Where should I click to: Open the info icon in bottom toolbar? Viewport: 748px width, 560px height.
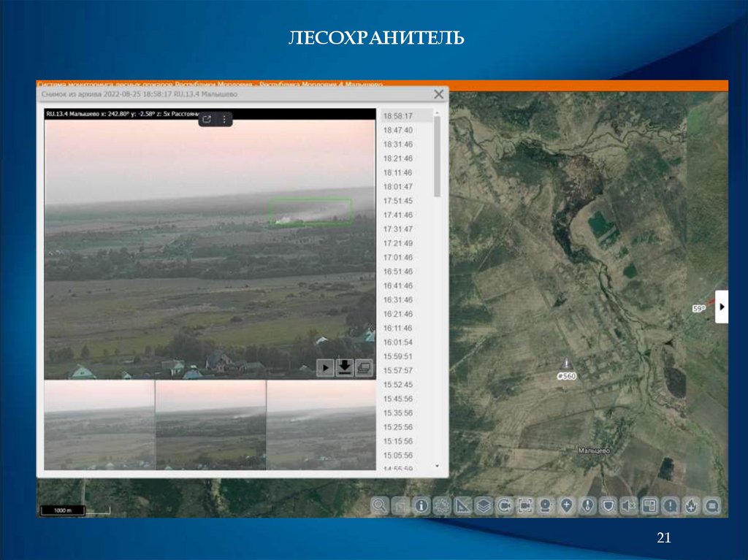tap(421, 505)
